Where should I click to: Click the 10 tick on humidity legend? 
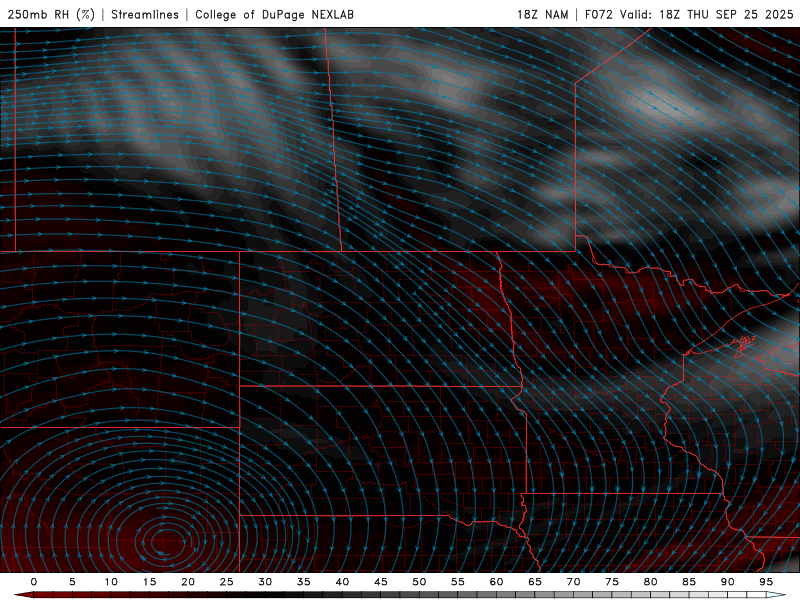tap(111, 582)
